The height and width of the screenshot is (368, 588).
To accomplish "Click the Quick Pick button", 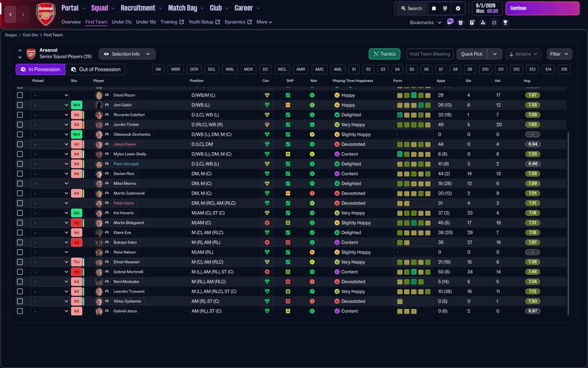I will coord(472,54).
